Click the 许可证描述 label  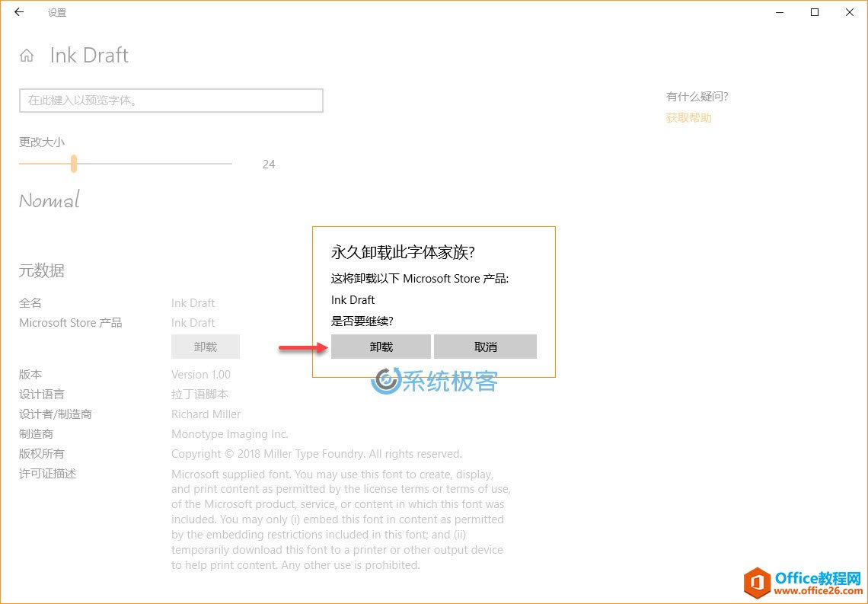[48, 474]
